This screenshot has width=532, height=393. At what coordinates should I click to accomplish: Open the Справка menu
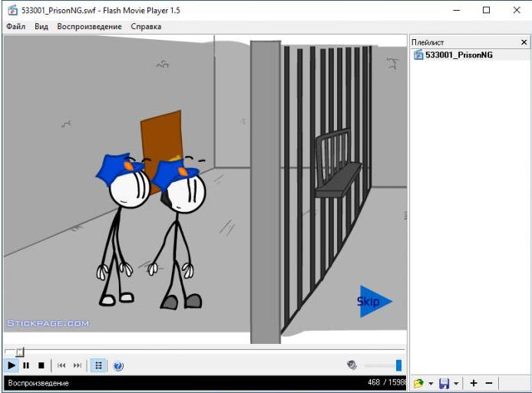click(x=146, y=26)
